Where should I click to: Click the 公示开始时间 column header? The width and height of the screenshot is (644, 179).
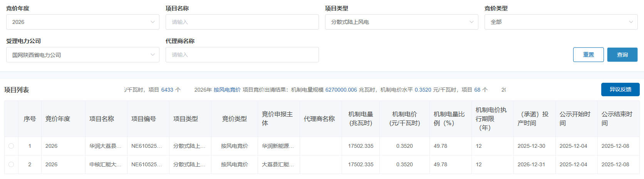575,119
